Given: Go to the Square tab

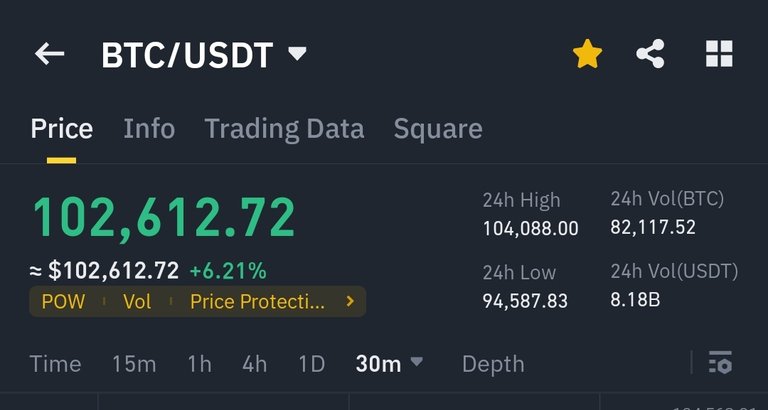Looking at the screenshot, I should click(438, 129).
